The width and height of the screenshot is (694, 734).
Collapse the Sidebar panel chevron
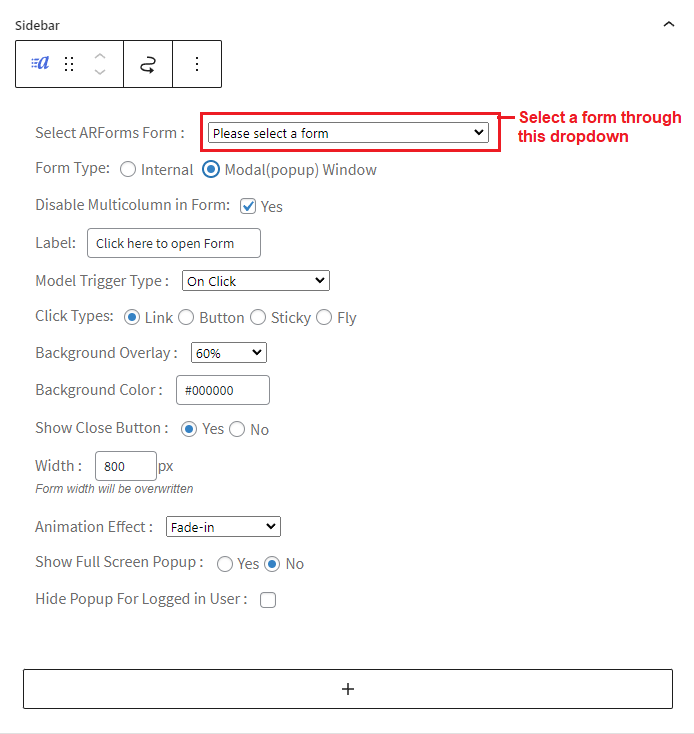pos(669,24)
